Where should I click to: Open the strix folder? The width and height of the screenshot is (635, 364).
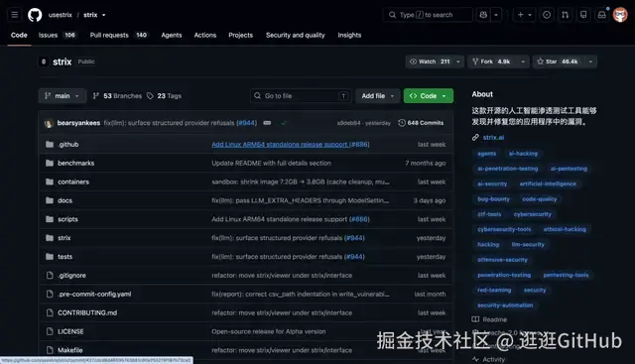(63, 238)
